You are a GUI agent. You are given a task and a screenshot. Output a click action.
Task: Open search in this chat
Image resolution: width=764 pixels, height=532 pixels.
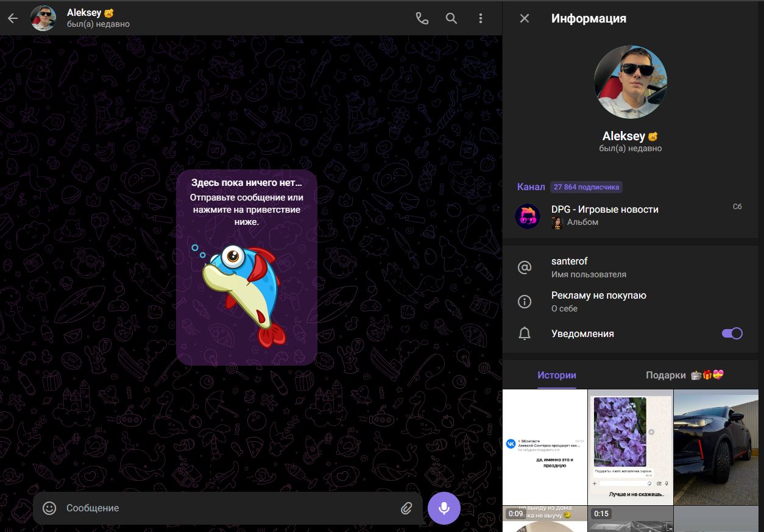[x=451, y=18]
